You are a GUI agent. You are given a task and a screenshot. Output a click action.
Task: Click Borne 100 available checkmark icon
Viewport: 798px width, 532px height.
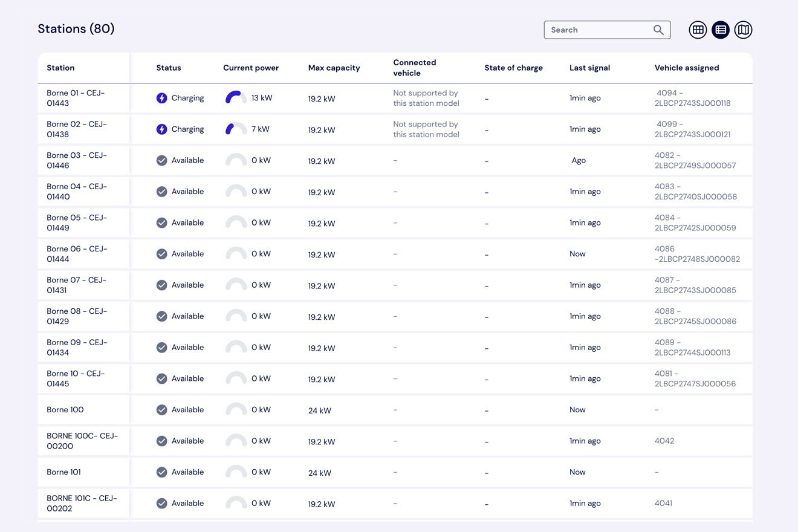[x=161, y=410]
